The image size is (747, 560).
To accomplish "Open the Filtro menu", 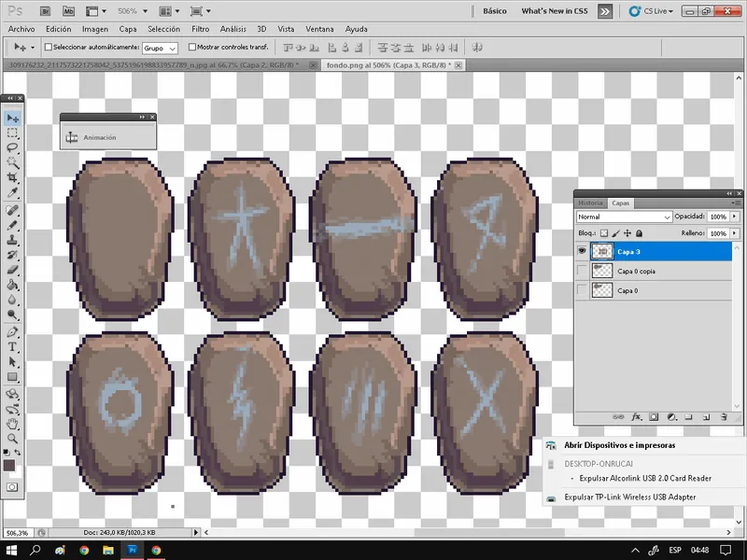I will pos(200,29).
